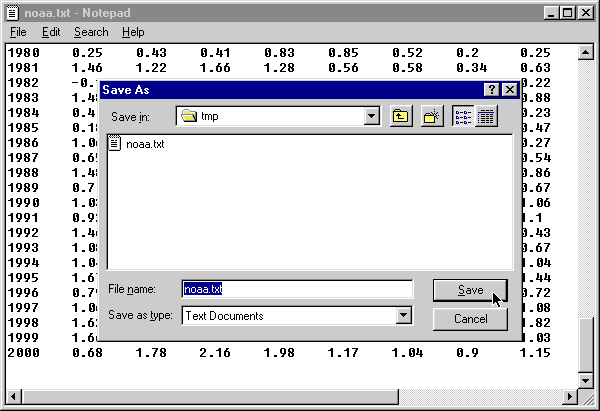Image resolution: width=600 pixels, height=411 pixels.
Task: Open the Edit menu
Action: [51, 32]
